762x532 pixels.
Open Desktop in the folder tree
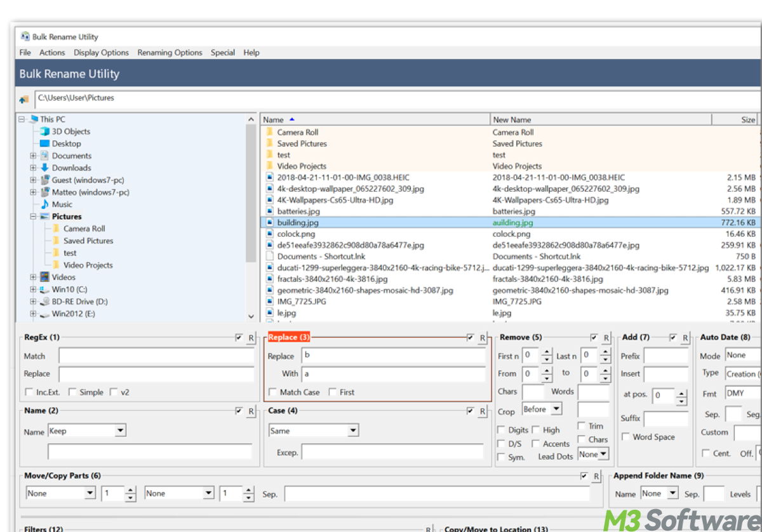coord(66,143)
